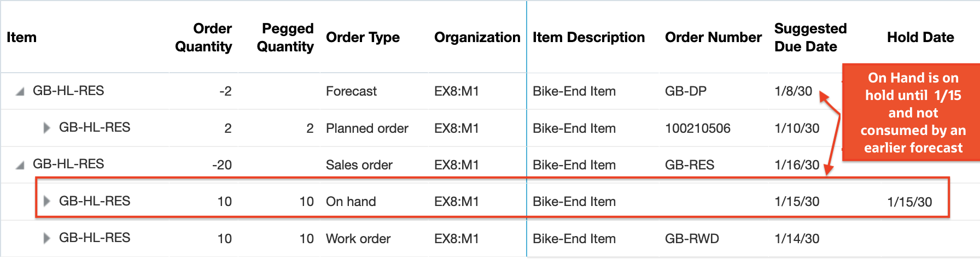Select the orange On Hand annotation callout
980x259 pixels.
(912, 113)
